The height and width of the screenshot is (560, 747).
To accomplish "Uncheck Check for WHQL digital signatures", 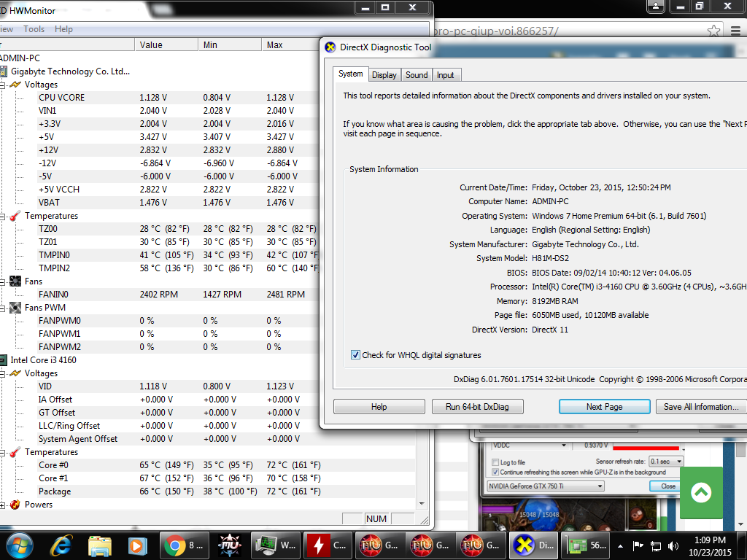I will click(356, 355).
